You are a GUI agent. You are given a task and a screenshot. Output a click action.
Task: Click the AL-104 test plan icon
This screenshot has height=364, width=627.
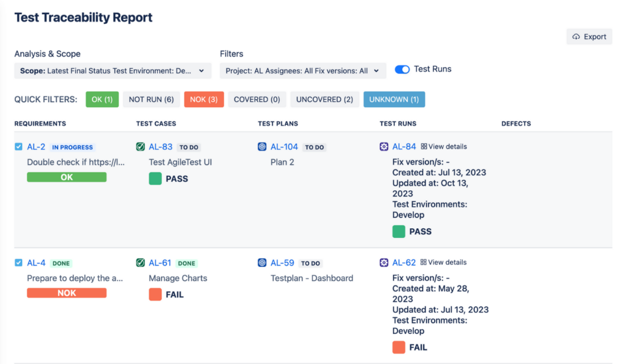click(x=261, y=147)
